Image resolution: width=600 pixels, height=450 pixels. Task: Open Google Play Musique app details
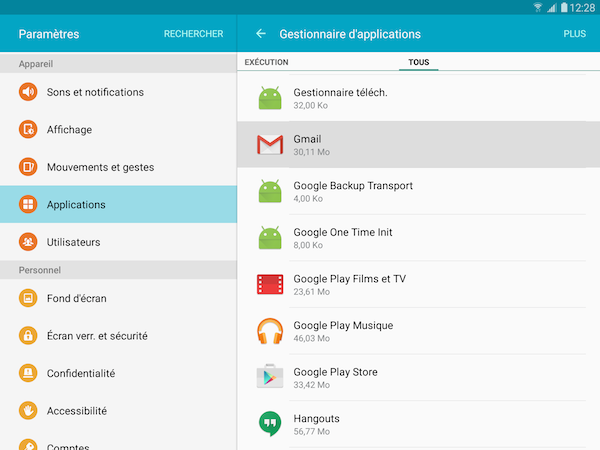point(419,331)
